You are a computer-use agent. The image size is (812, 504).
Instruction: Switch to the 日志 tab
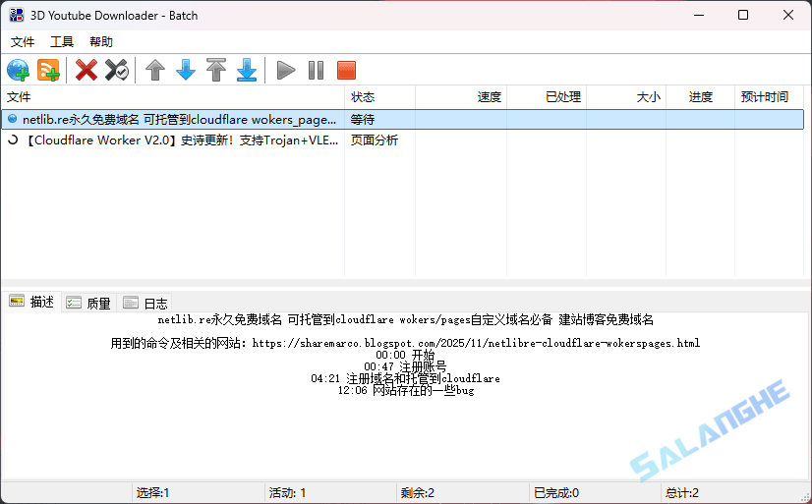coord(145,303)
